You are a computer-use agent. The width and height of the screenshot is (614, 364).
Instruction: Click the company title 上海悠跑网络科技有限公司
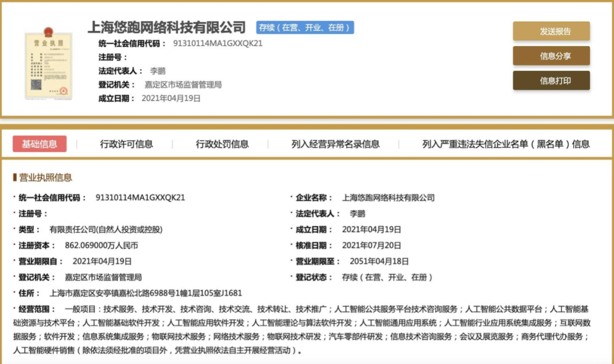(167, 27)
